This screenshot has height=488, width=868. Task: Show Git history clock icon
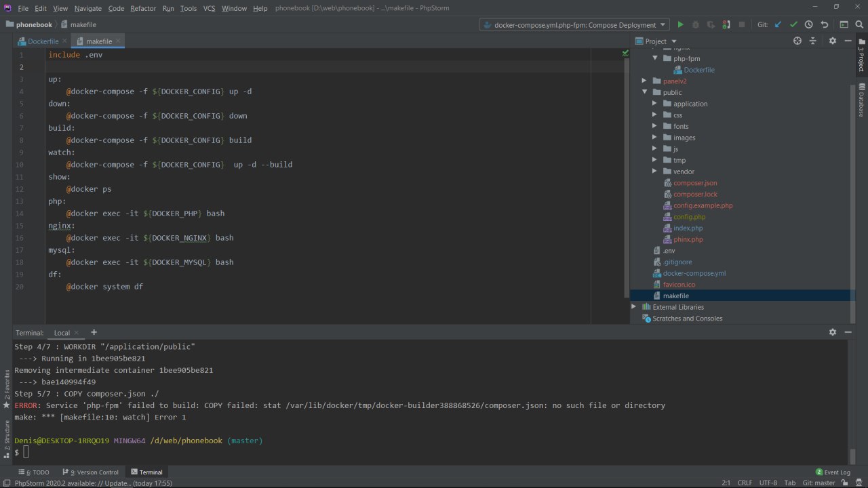pyautogui.click(x=809, y=24)
